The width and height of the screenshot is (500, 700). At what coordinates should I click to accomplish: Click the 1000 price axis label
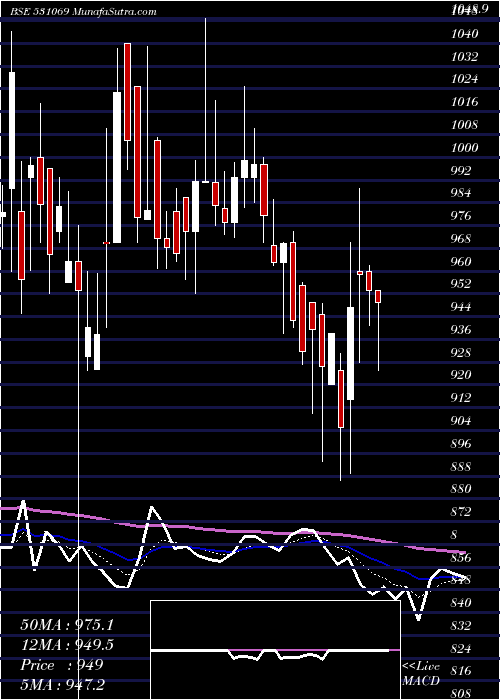pyautogui.click(x=464, y=148)
